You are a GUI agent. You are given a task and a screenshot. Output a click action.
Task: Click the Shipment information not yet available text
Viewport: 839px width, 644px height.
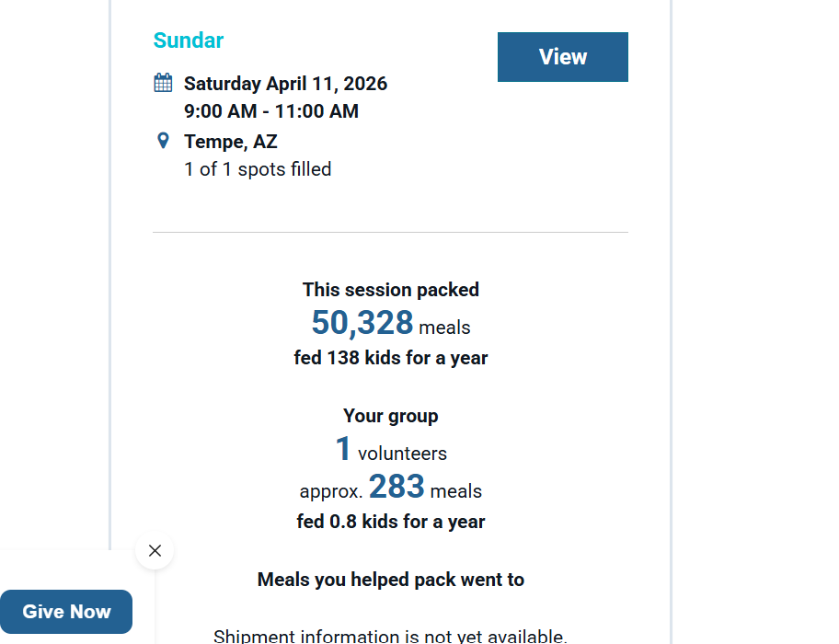tap(391, 635)
